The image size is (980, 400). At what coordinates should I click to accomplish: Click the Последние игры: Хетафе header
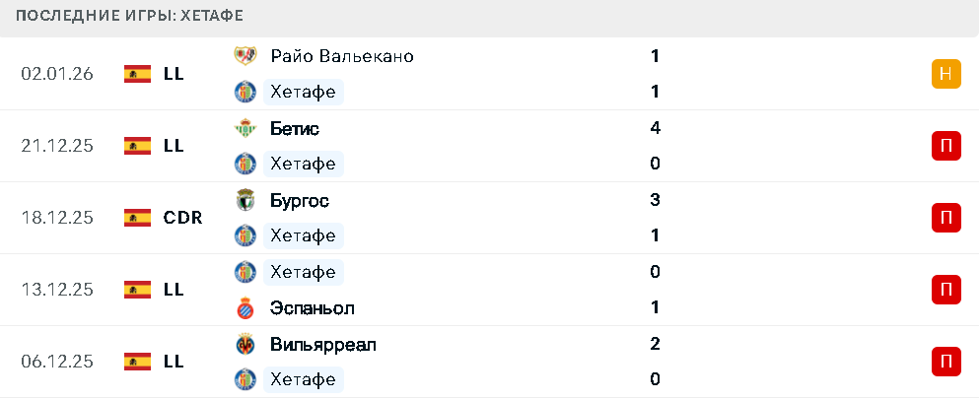pos(130,16)
